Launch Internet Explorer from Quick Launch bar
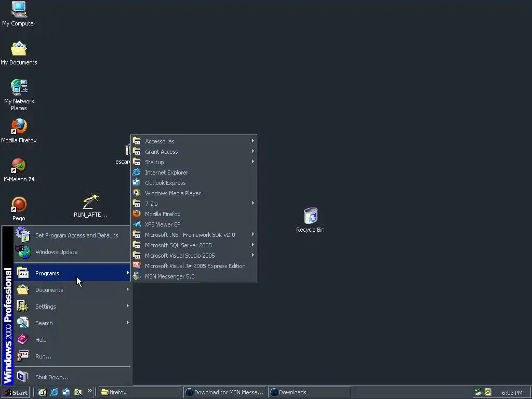Image resolution: width=532 pixels, height=399 pixels. (x=54, y=392)
